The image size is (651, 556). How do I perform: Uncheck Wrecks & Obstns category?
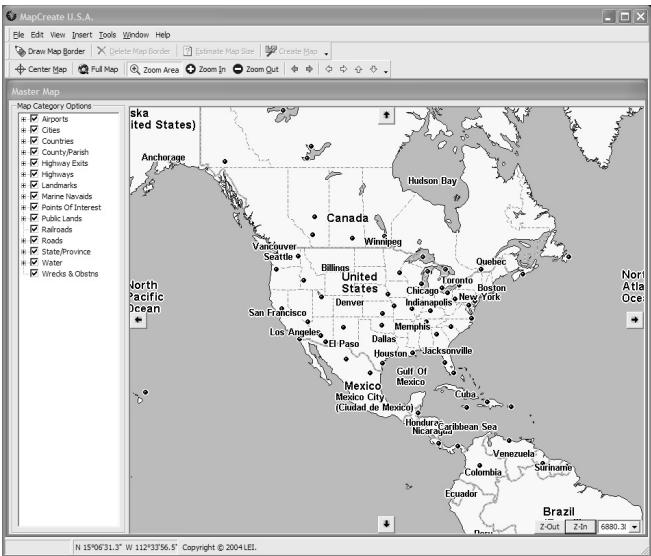(34, 273)
